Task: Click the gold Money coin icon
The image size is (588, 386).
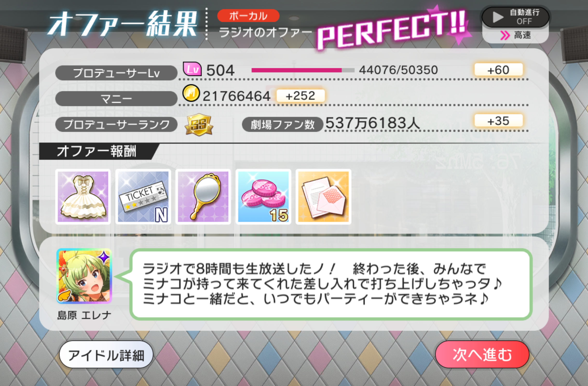Action: pyautogui.click(x=191, y=93)
